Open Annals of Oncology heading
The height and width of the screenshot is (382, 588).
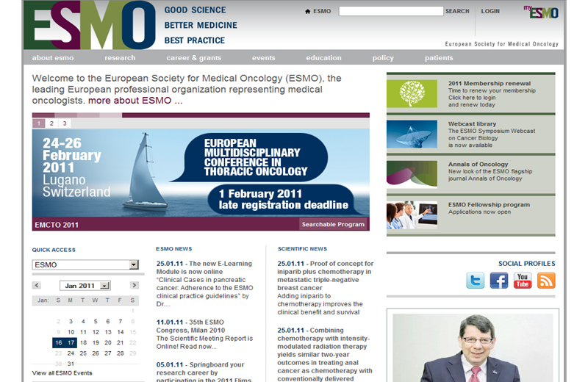pos(478,165)
